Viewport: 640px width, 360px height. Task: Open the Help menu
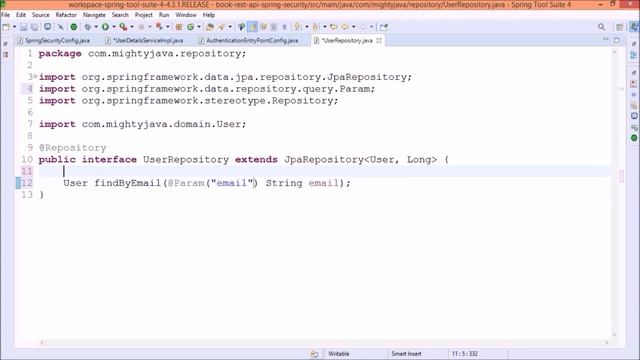pyautogui.click(x=209, y=15)
